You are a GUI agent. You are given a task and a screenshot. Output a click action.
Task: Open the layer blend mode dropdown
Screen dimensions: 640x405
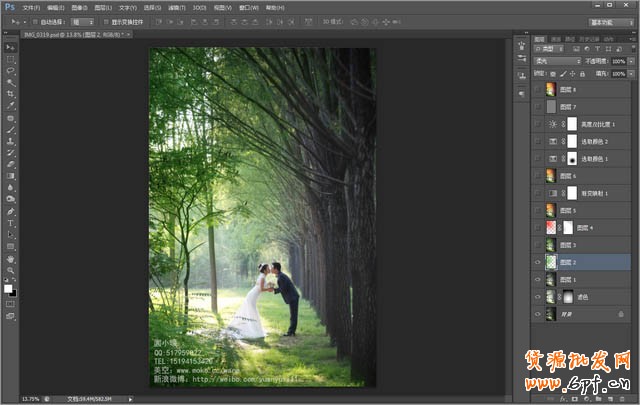[556, 61]
